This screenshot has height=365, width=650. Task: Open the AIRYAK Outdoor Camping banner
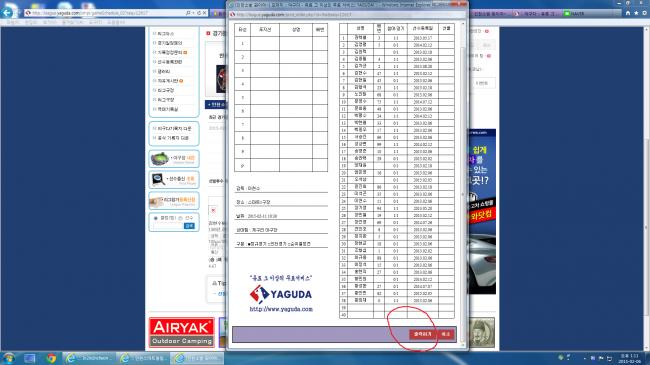[x=182, y=333]
